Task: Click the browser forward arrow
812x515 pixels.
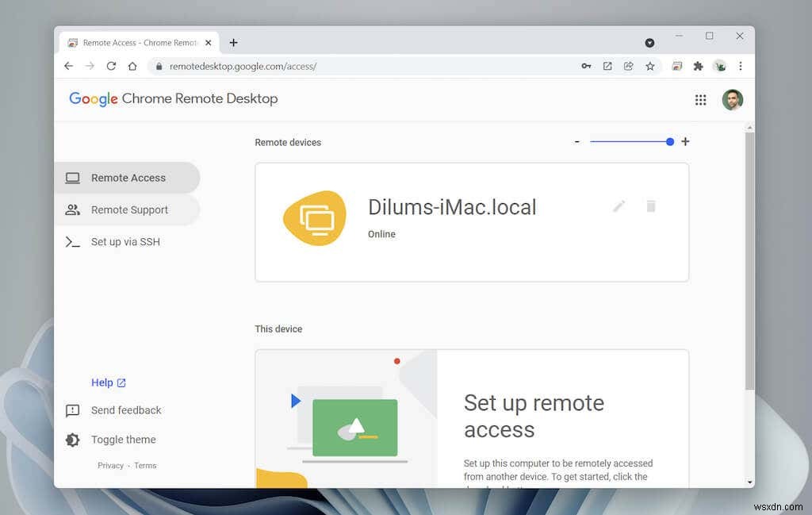Action: (90, 66)
